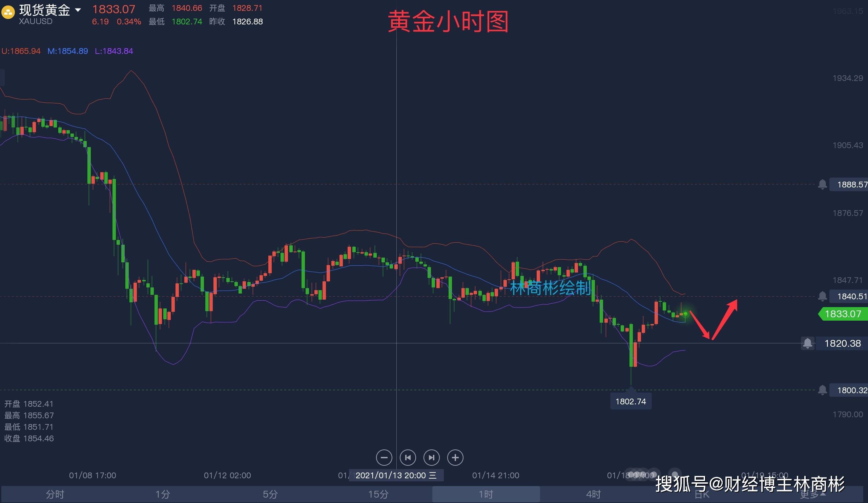The image size is (868, 503).
Task: Click the crosshair date label 2021/01/13 20:00
Action: [x=396, y=476]
